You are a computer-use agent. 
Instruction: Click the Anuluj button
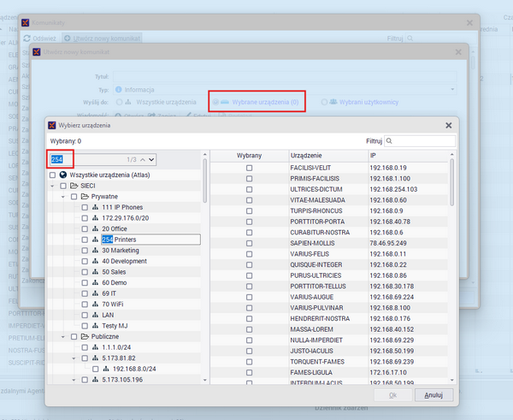click(x=433, y=395)
